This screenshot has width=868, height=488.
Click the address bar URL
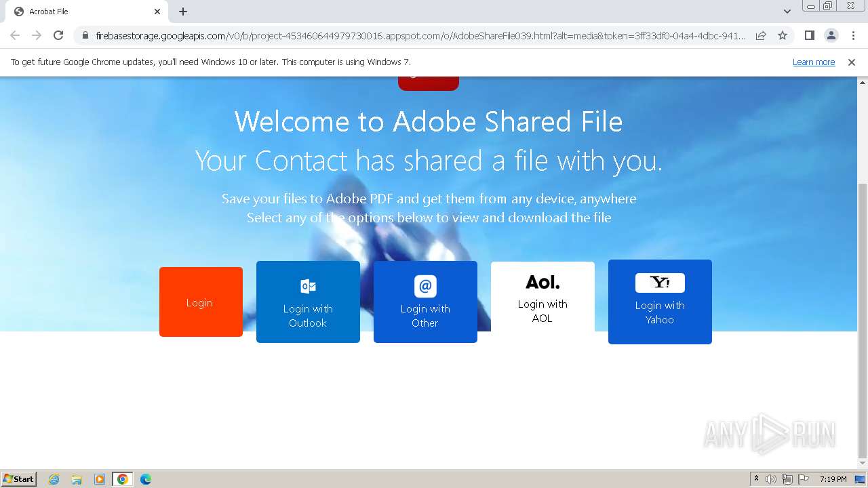click(x=420, y=35)
